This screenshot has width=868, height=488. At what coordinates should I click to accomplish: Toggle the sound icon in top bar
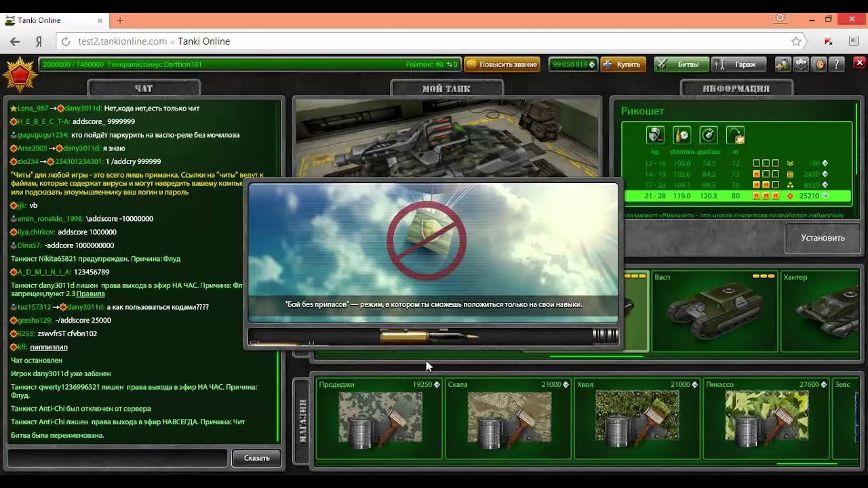point(818,64)
